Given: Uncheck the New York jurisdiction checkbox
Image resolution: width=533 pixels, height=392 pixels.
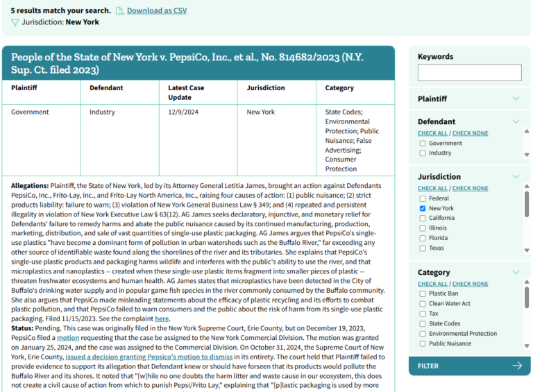Looking at the screenshot, I should point(423,208).
